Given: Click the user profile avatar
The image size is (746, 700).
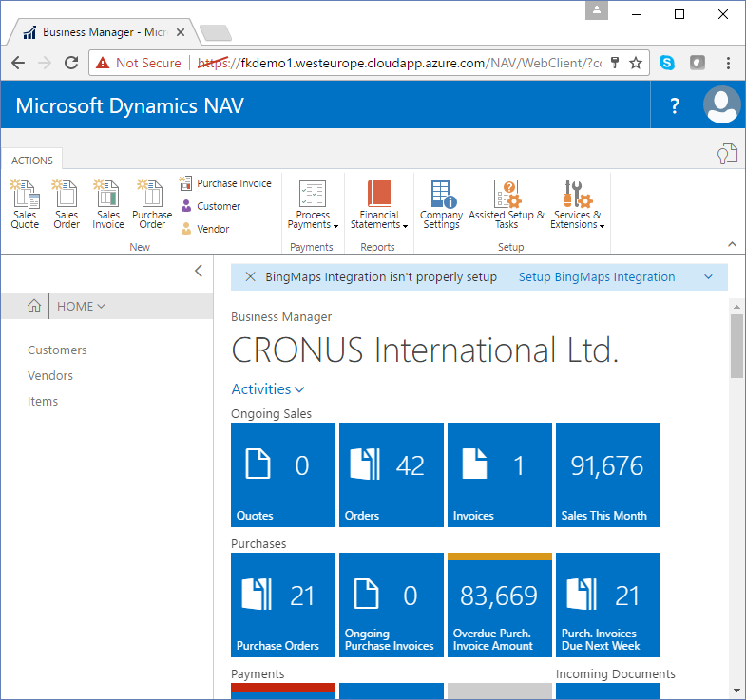Looking at the screenshot, I should pos(722,104).
